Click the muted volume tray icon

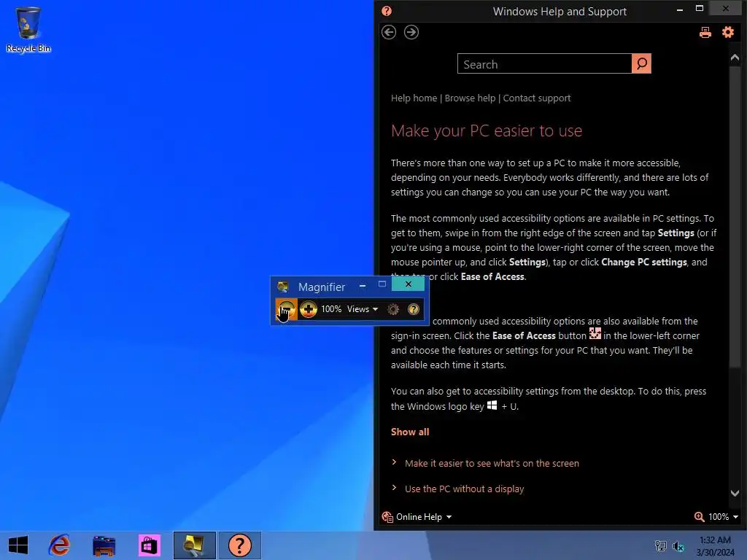point(678,546)
